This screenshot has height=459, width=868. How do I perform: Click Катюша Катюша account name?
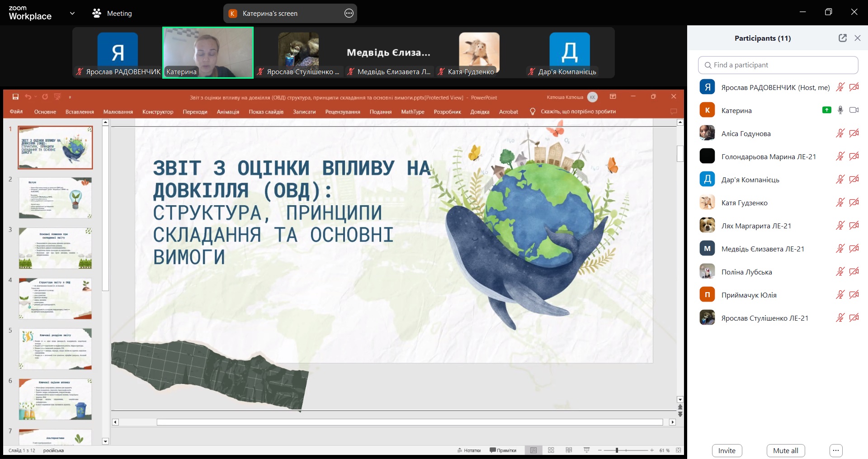click(565, 97)
